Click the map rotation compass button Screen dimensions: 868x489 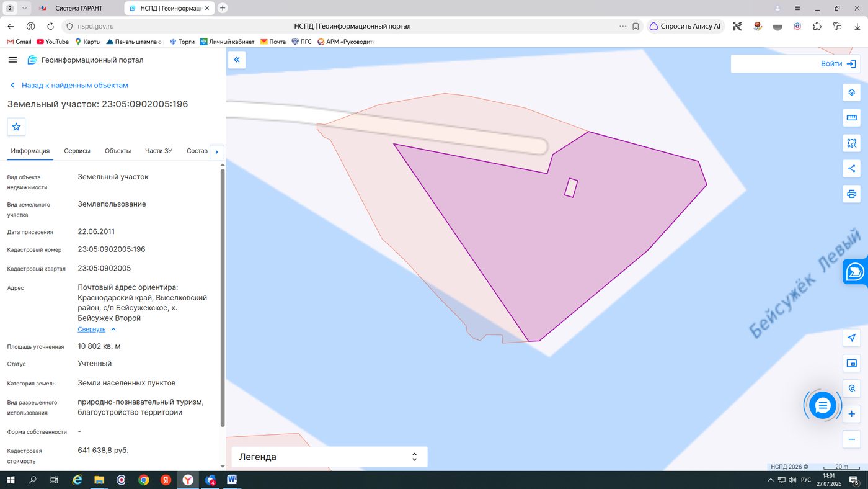pyautogui.click(x=852, y=388)
